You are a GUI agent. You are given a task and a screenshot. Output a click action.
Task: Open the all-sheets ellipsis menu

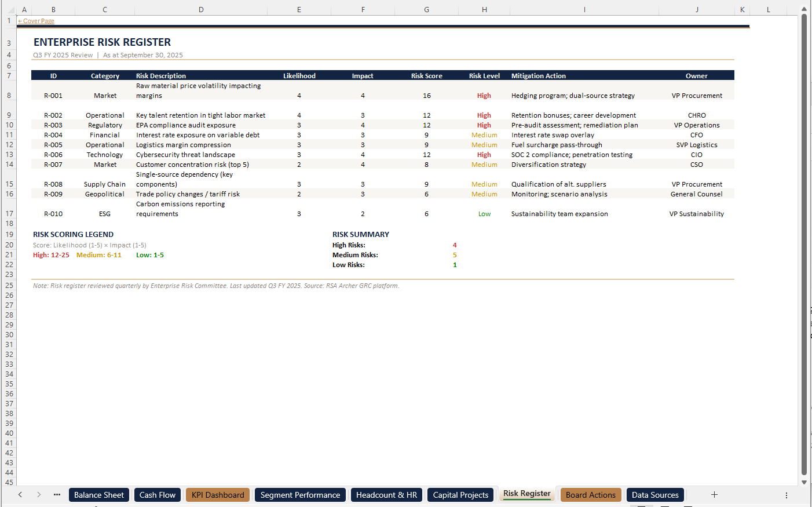56,494
